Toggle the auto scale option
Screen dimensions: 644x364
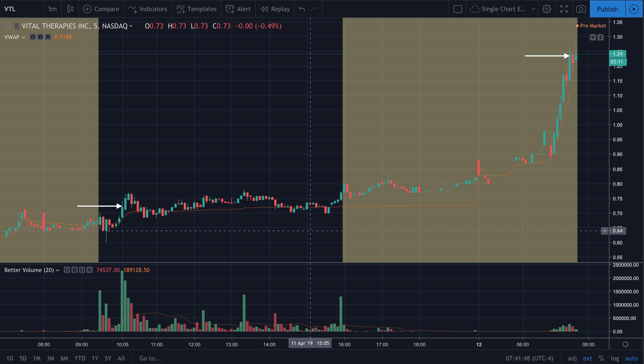click(x=631, y=358)
